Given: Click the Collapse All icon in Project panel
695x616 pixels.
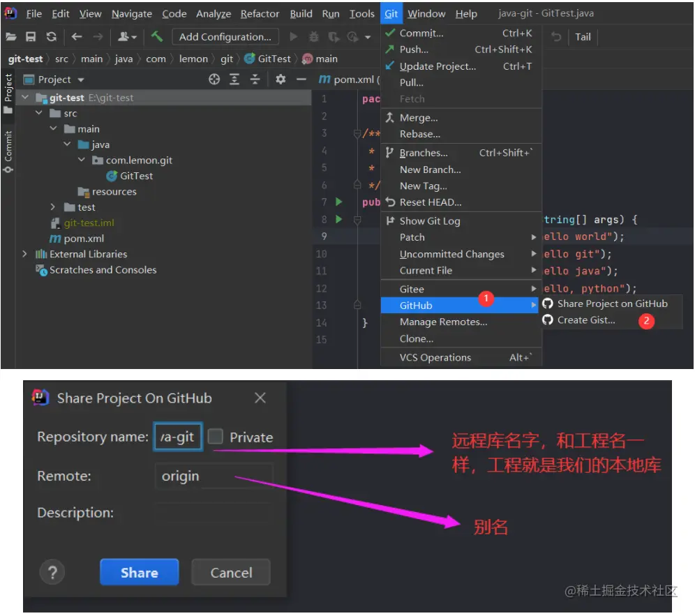Looking at the screenshot, I should (x=255, y=80).
